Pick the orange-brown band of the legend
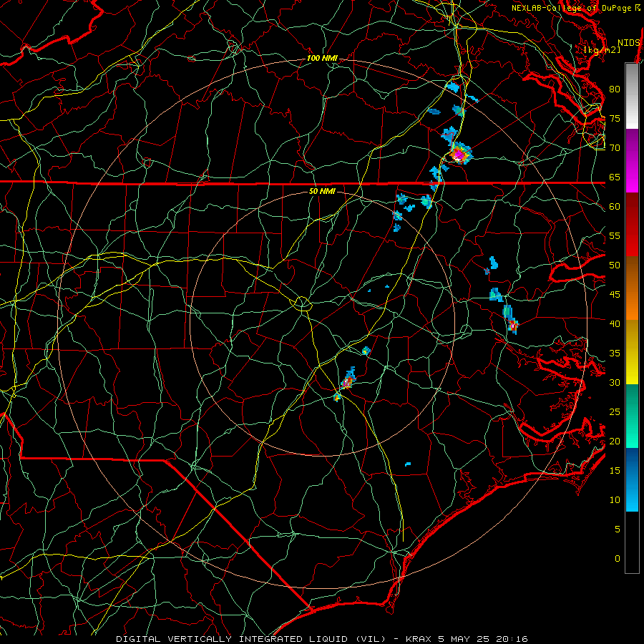 point(632,288)
